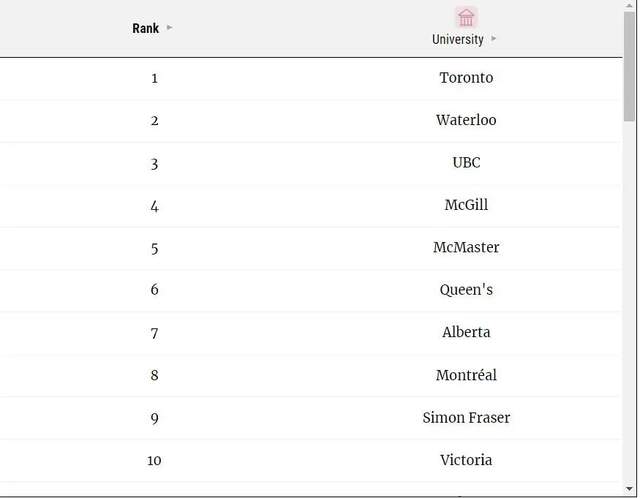Image resolution: width=640 pixels, height=498 pixels.
Task: Click rank number 10 cell
Action: coord(154,461)
